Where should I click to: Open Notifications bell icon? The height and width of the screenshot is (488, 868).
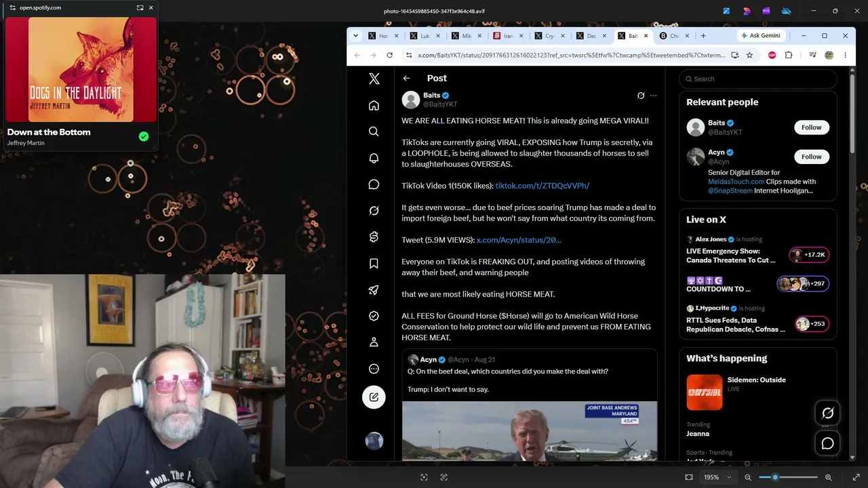tap(374, 158)
